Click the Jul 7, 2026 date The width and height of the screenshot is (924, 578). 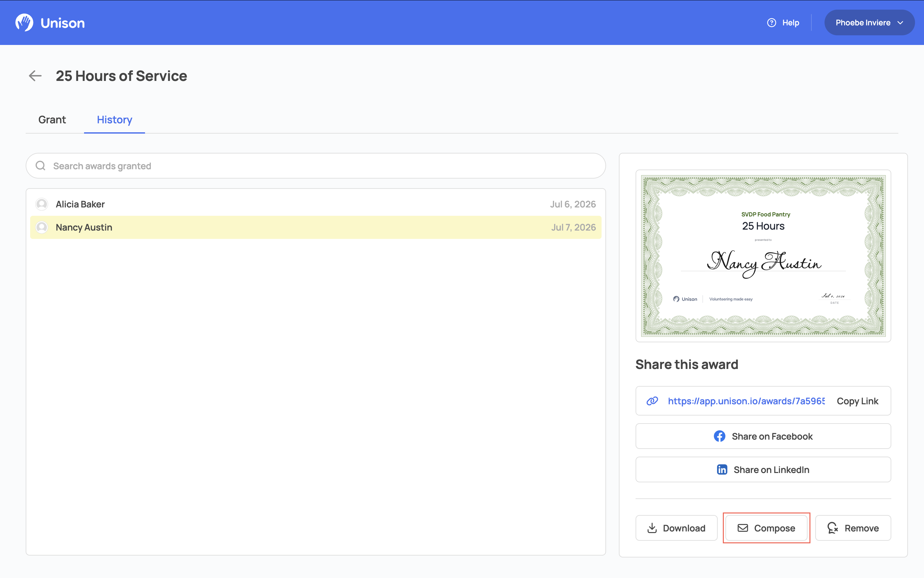573,227
